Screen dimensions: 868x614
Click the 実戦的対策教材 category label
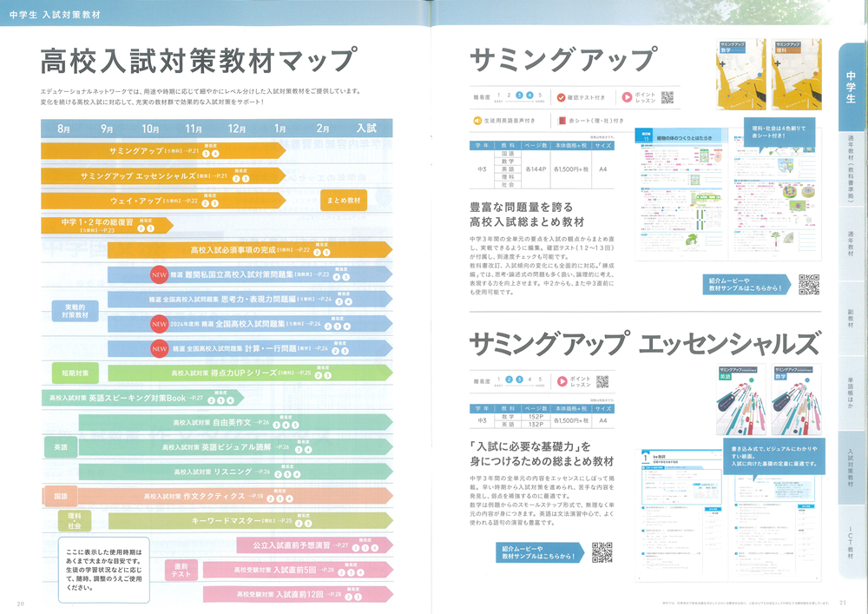coord(75,311)
